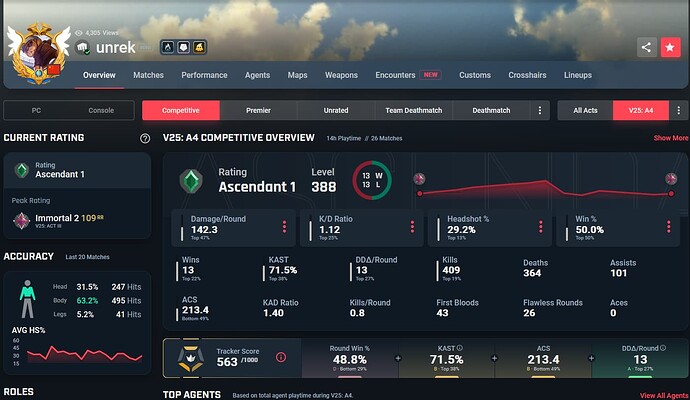Switch to Console platform

[x=101, y=110]
